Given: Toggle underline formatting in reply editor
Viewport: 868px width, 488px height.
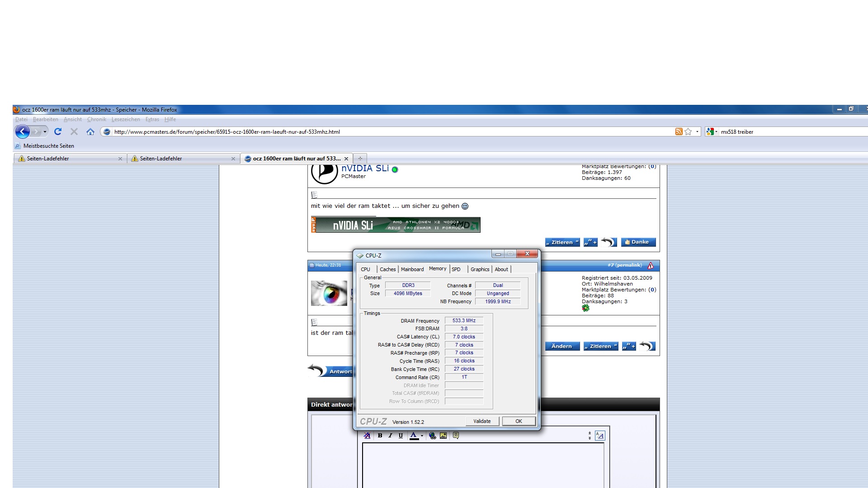Looking at the screenshot, I should (401, 436).
